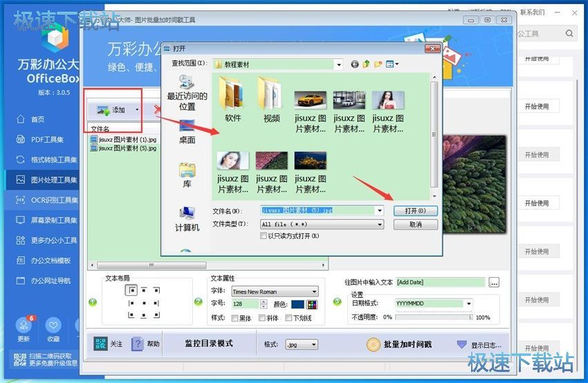Image resolution: width=588 pixels, height=383 pixels.
Task: Open the .jpg format dropdown
Action: [302, 344]
